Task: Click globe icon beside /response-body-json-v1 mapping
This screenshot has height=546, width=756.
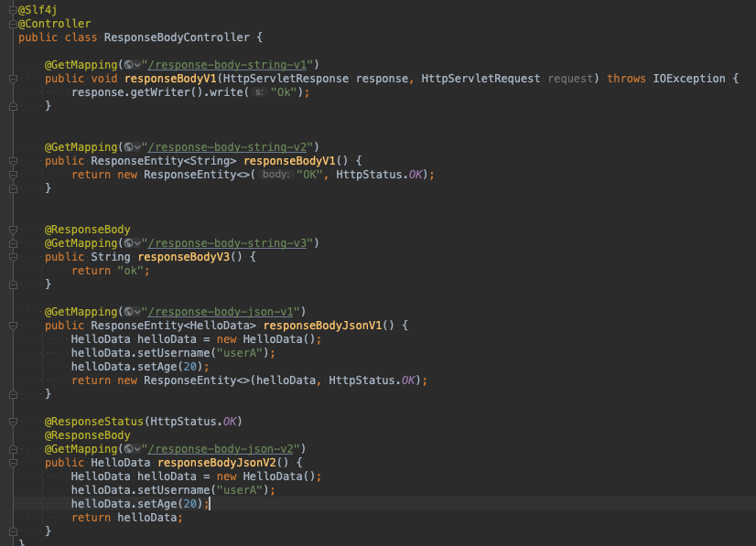Action: 128,312
